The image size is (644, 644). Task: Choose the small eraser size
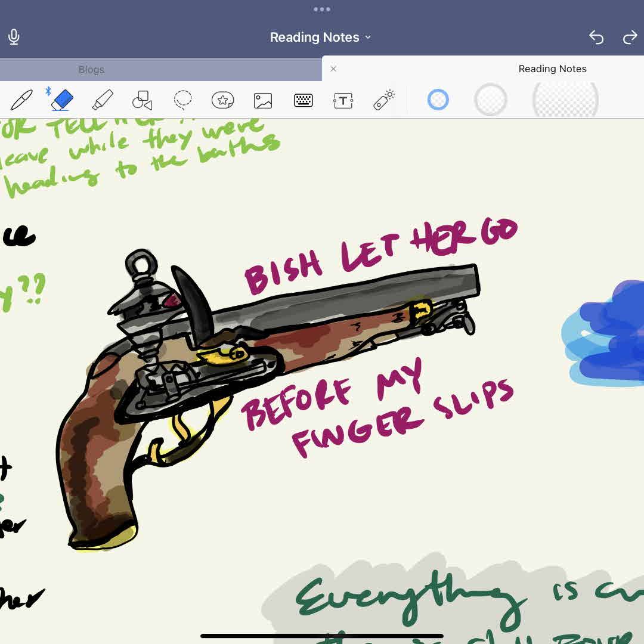tap(438, 100)
